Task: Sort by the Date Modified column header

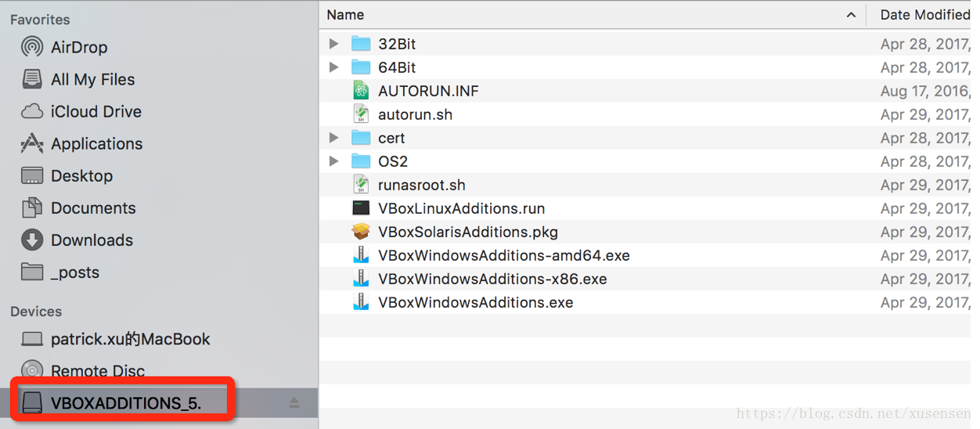Action: [x=924, y=15]
